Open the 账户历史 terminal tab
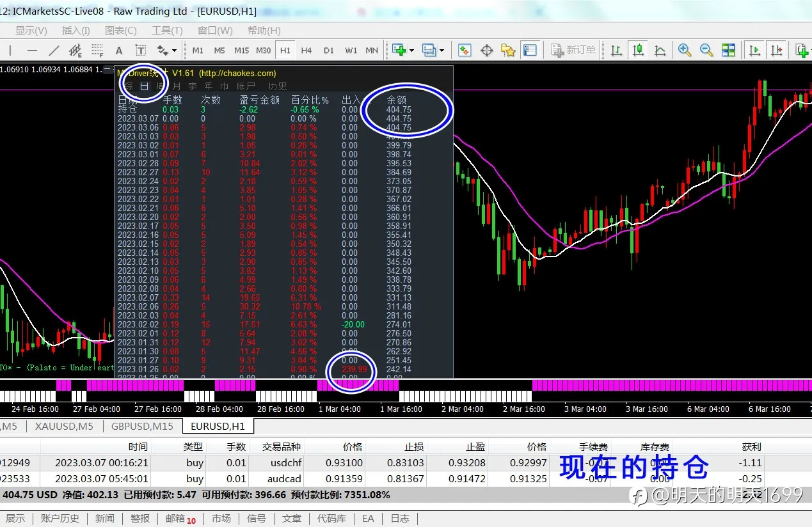The height and width of the screenshot is (527, 812). coord(60,519)
